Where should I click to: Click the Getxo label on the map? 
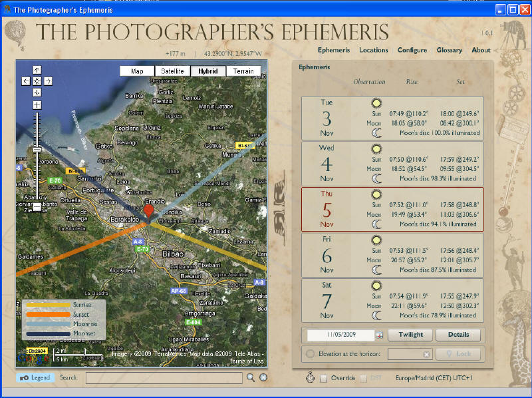point(104,146)
